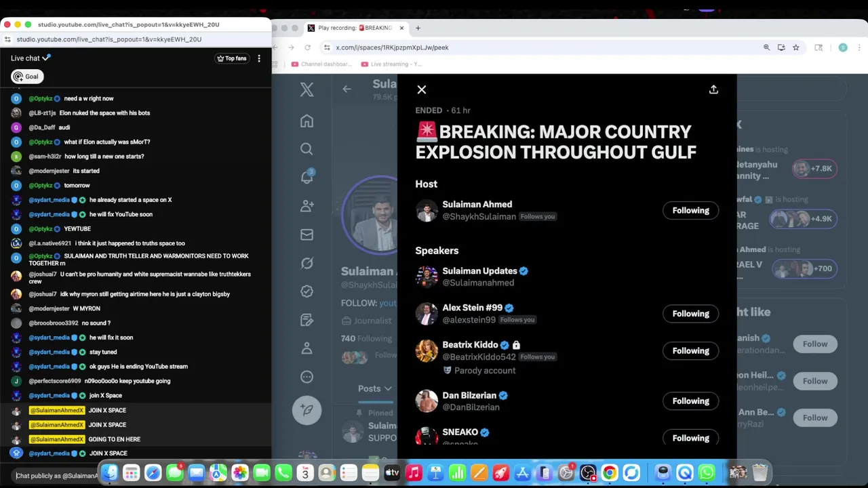Click Following next to Alex Stein #99
Image resolution: width=868 pixels, height=488 pixels.
[x=690, y=314]
